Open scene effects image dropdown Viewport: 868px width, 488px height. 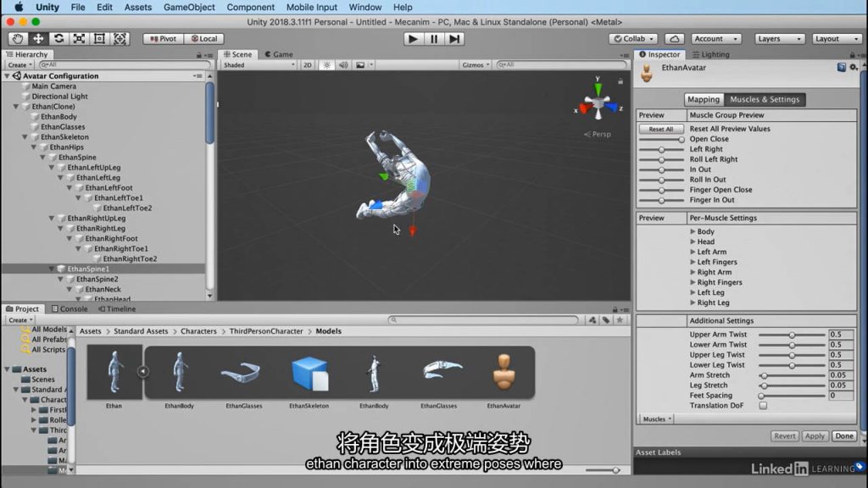click(364, 64)
